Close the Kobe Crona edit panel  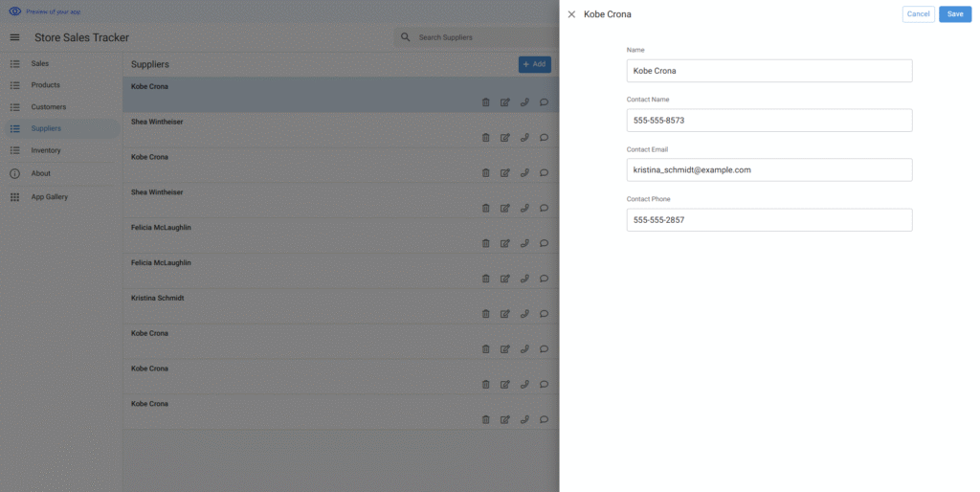point(571,14)
